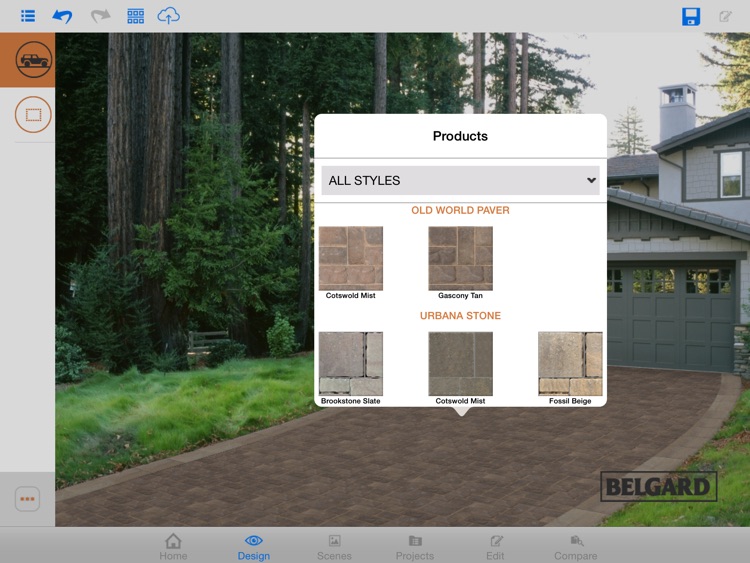Screen dimensions: 750x563
Task: Open the grid view icon
Action: pos(135,16)
